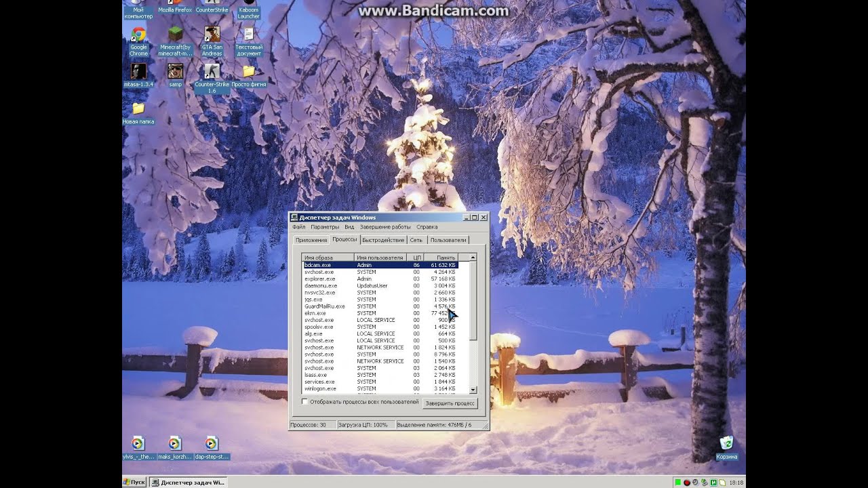868x488 pixels.
Task: Open the Mozilla Firefox desktop shortcut
Action: (x=175, y=7)
